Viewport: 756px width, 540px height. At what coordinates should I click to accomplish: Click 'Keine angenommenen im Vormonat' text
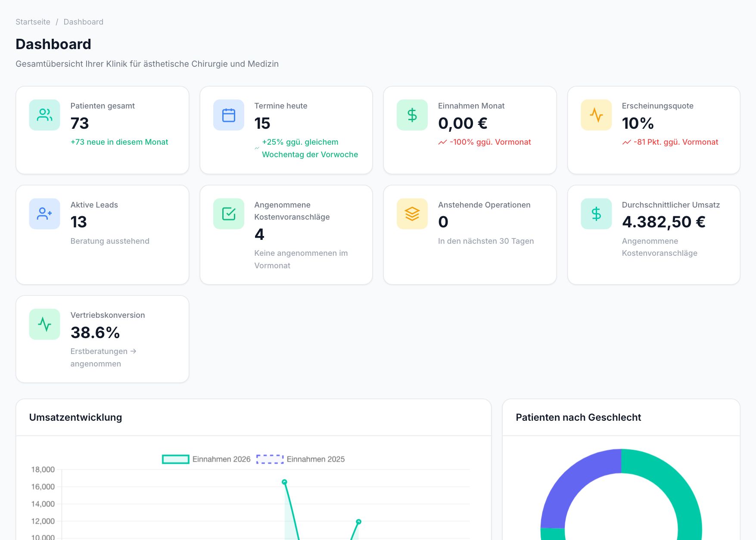[301, 259]
